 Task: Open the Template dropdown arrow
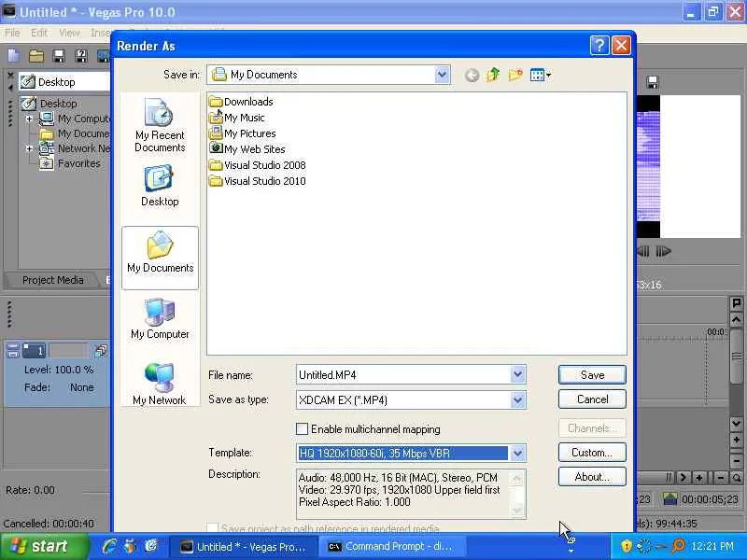coord(518,453)
